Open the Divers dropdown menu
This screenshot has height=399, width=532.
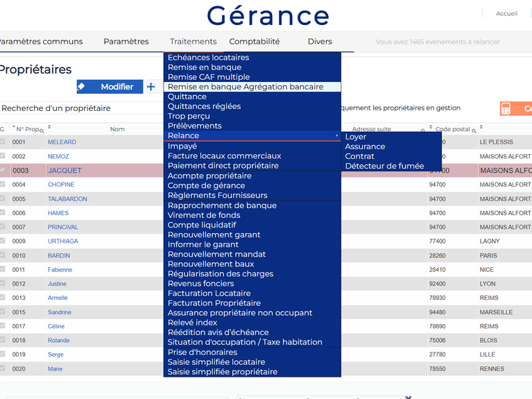point(320,42)
